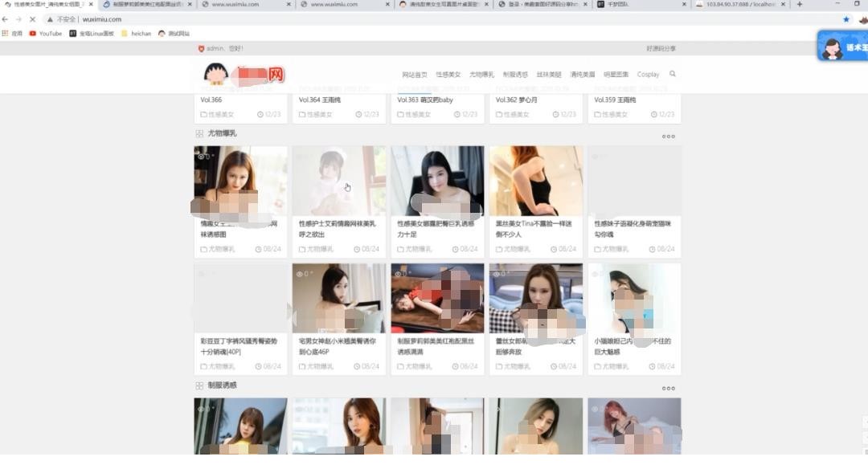Switch to the 千梦团队 tab

pos(641,5)
